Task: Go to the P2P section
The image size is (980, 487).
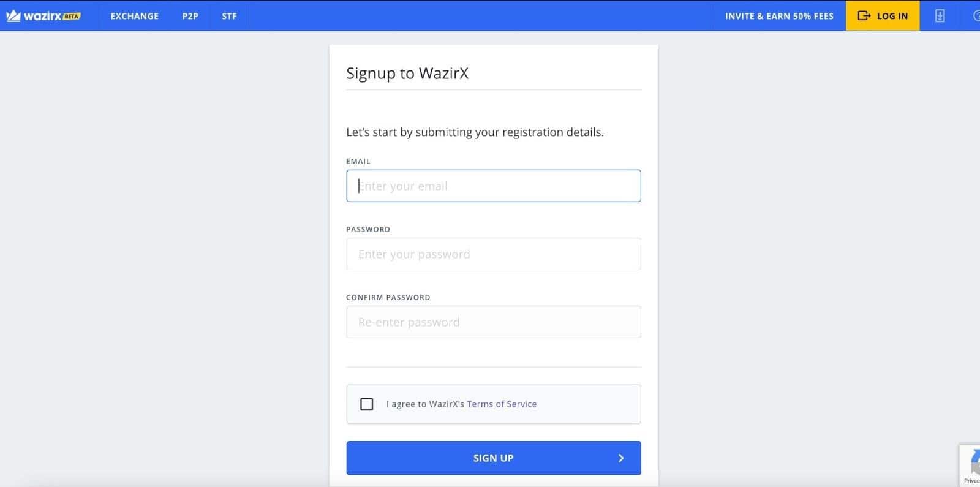Action: [x=190, y=16]
